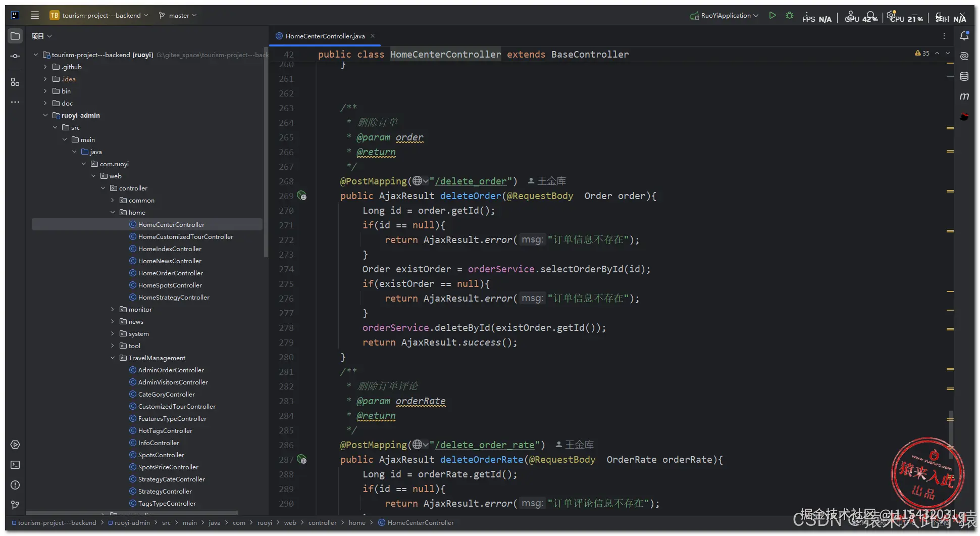Screen dimensions: 980x536
Task: Collapse the TravelManagement package
Action: 113,358
